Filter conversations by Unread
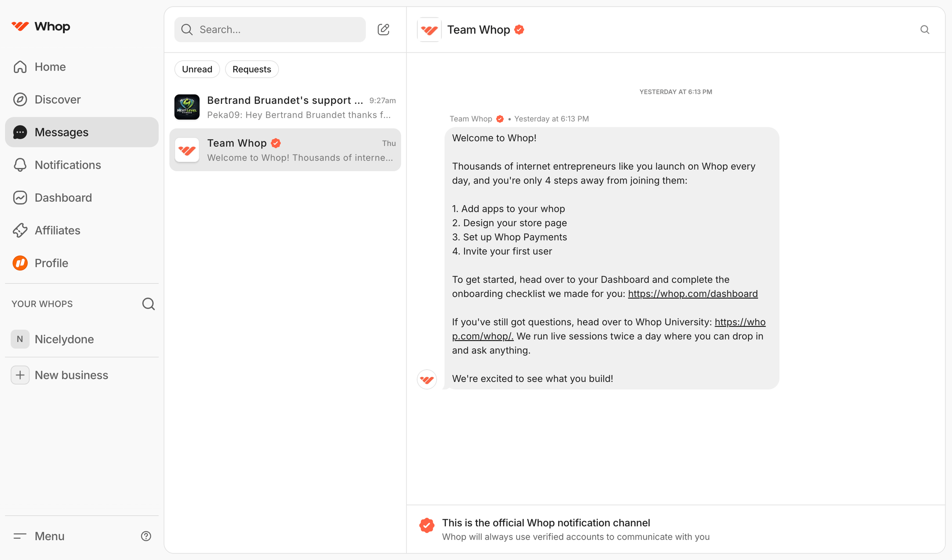Viewport: 952px width, 560px height. [197, 69]
